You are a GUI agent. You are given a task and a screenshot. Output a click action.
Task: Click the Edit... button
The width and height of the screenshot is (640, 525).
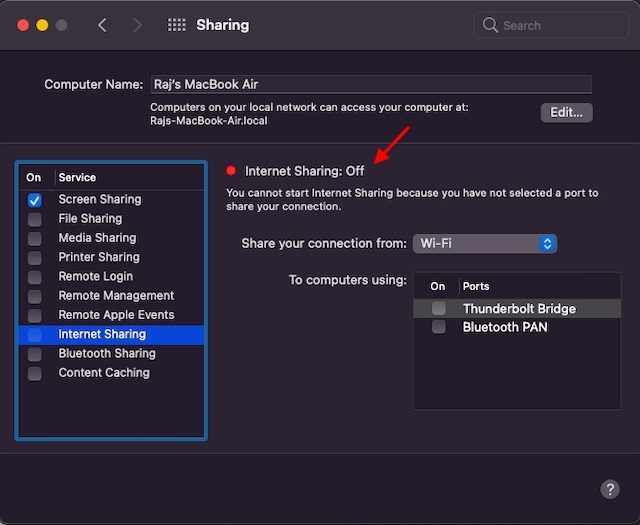tap(567, 112)
